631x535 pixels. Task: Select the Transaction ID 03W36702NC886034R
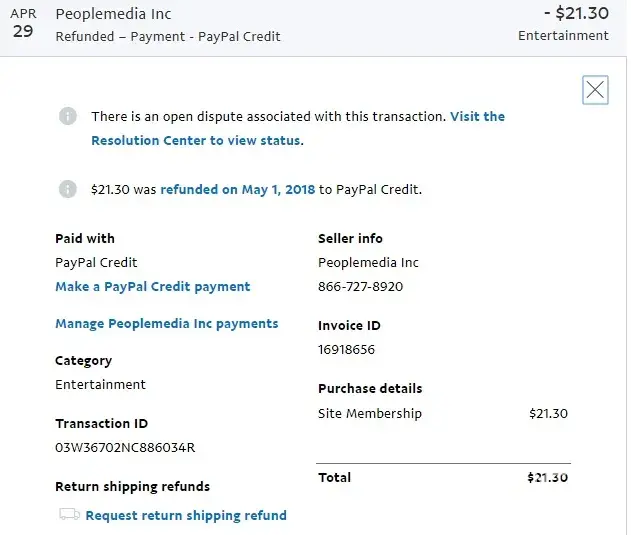point(125,447)
